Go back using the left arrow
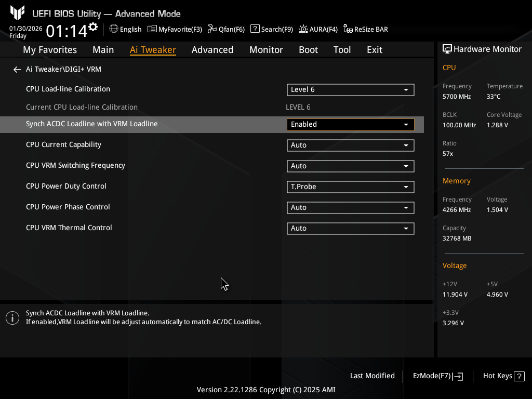 pos(17,70)
